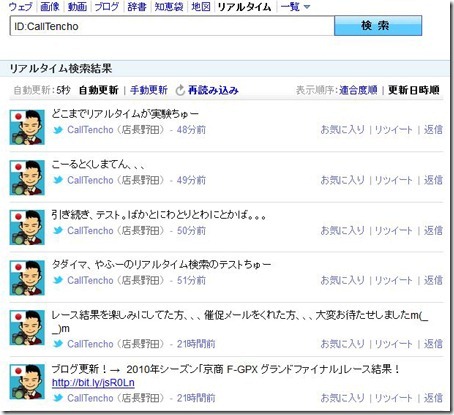Click tweet text どこまでリアルタイムが実験ちゅー
The width and height of the screenshot is (454, 415).
125,114
